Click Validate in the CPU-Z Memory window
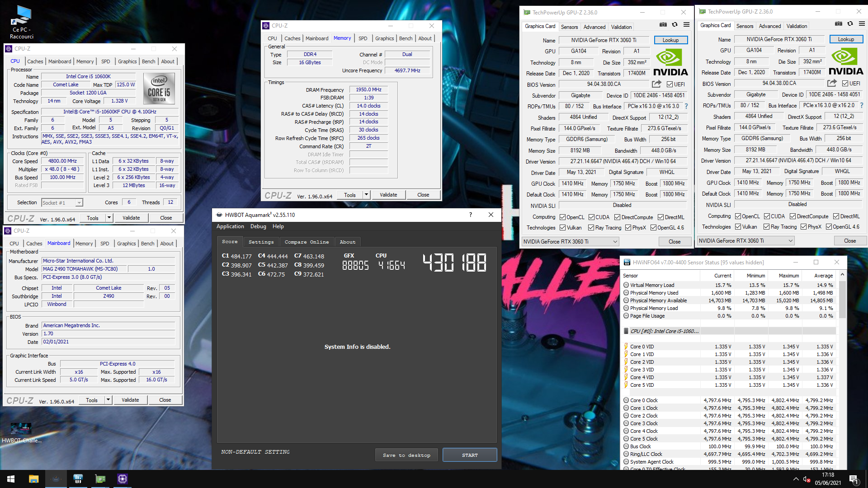The width and height of the screenshot is (868, 488). coord(388,195)
